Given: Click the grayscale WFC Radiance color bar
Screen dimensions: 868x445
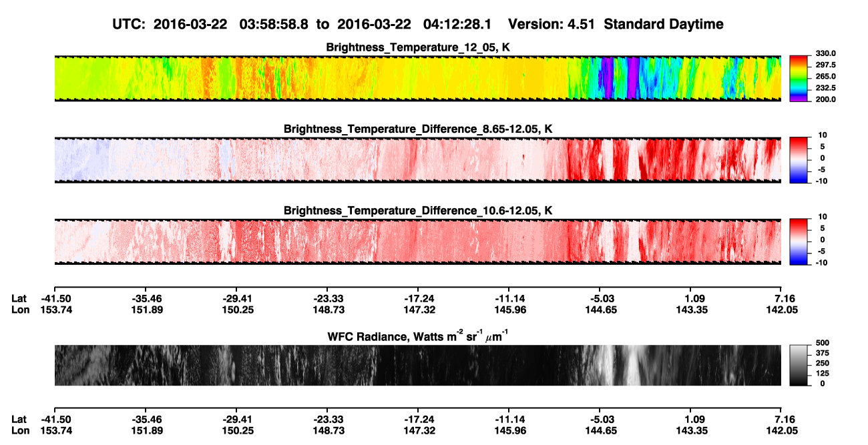Looking at the screenshot, I should [799, 366].
